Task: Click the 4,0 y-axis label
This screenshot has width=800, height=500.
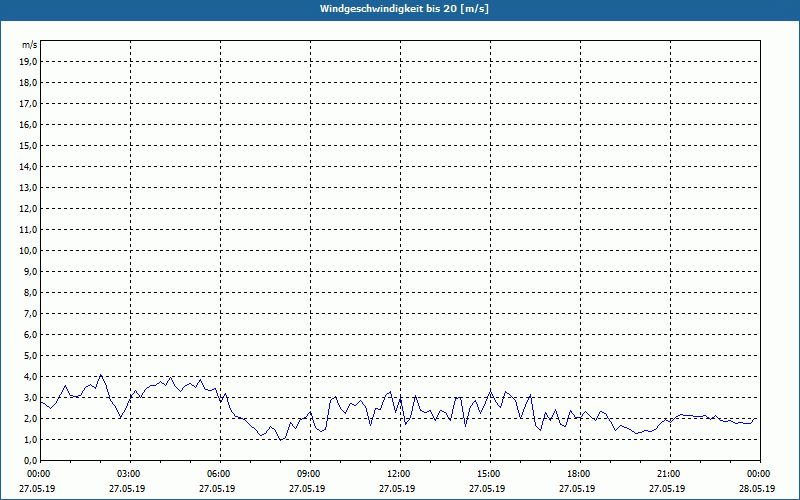Action: (30, 377)
